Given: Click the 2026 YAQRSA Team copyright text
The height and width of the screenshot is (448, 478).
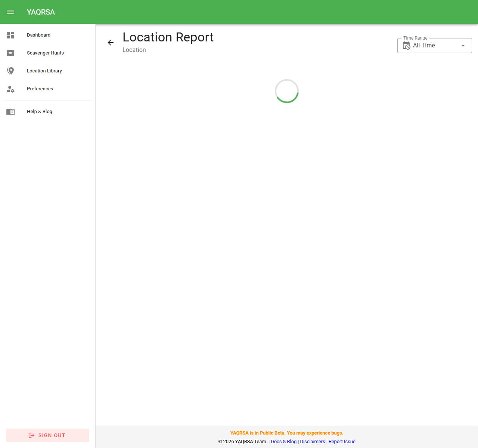Looking at the screenshot, I should 243,442.
